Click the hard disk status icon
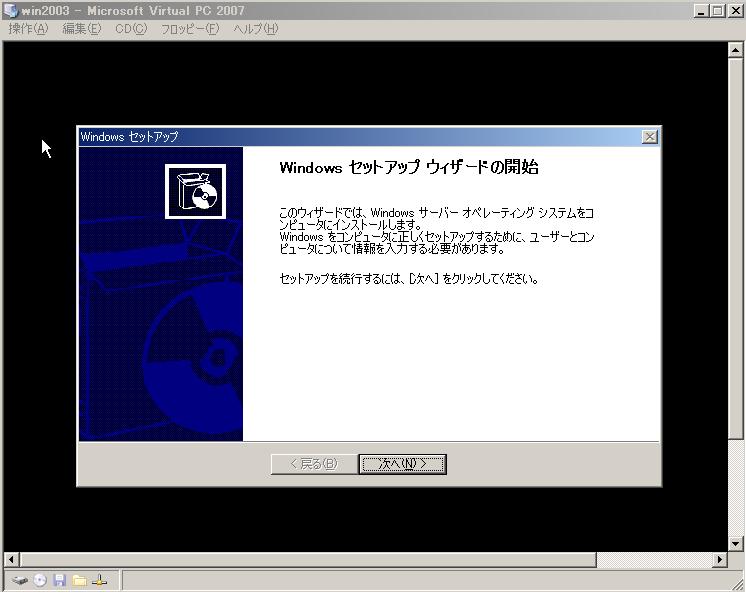The width and height of the screenshot is (746, 592). (x=20, y=581)
